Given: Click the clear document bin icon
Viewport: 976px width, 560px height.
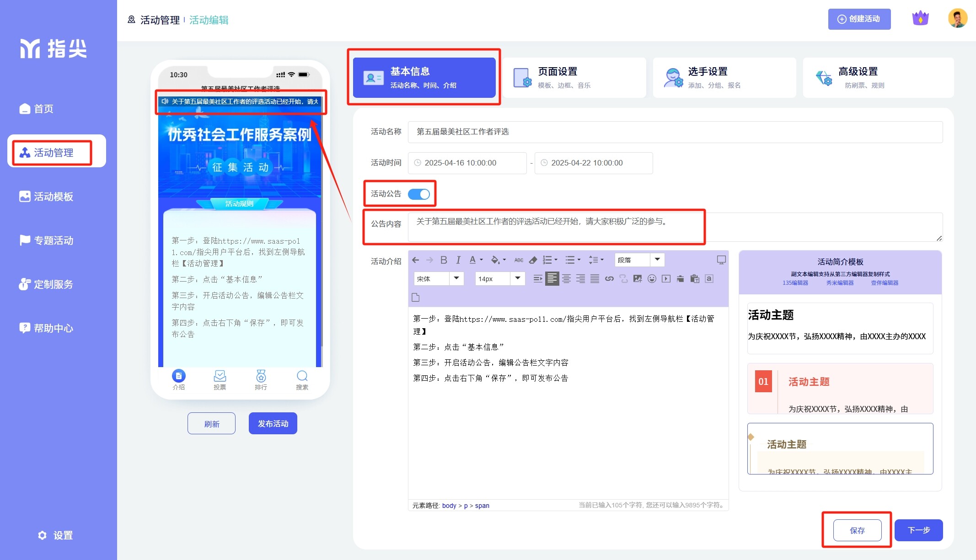Looking at the screenshot, I should coord(680,279).
